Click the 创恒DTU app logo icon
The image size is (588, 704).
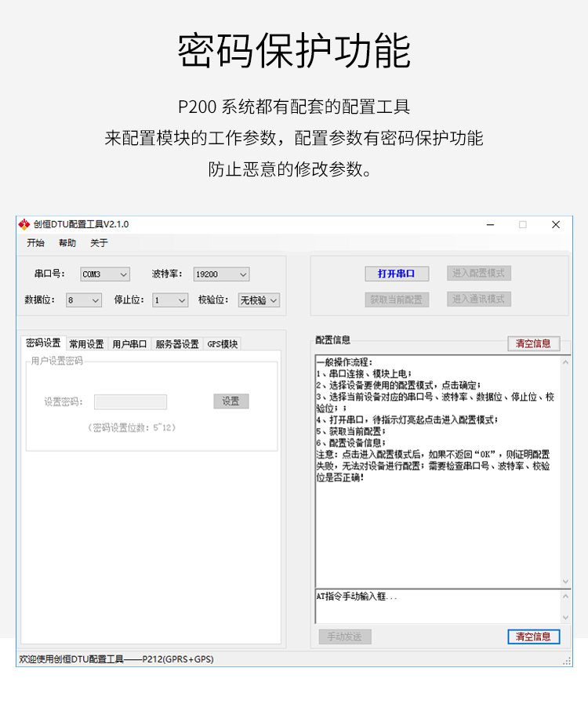(x=24, y=224)
